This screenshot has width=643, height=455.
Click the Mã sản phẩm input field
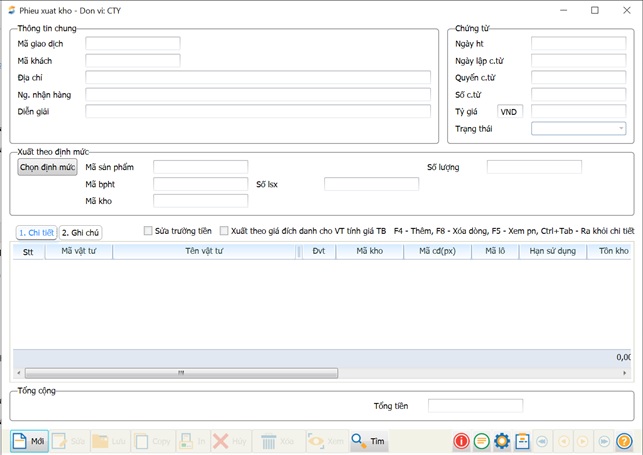(x=200, y=167)
